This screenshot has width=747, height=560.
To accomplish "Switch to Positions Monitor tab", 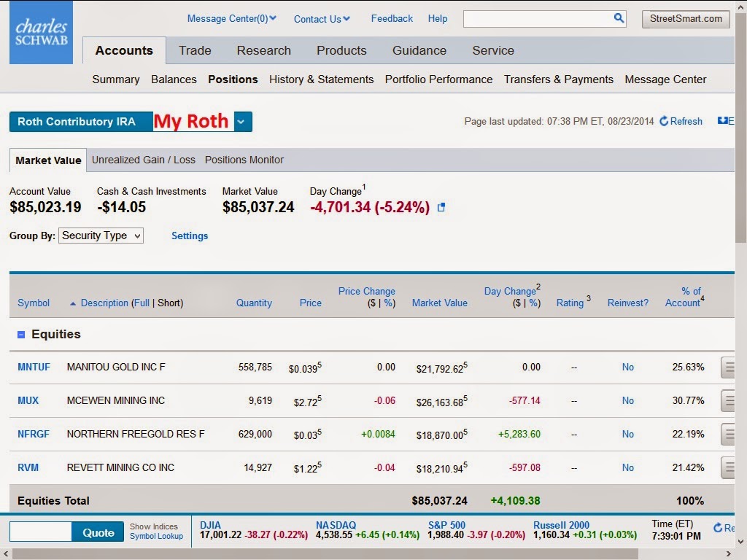I will [244, 160].
